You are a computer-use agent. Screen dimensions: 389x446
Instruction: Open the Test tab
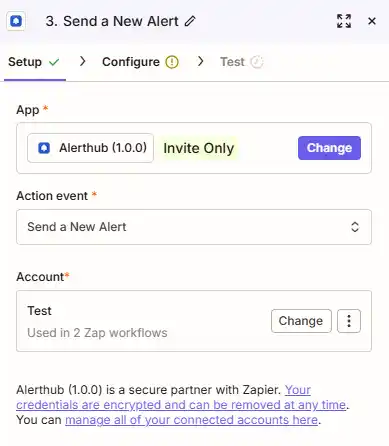(241, 62)
